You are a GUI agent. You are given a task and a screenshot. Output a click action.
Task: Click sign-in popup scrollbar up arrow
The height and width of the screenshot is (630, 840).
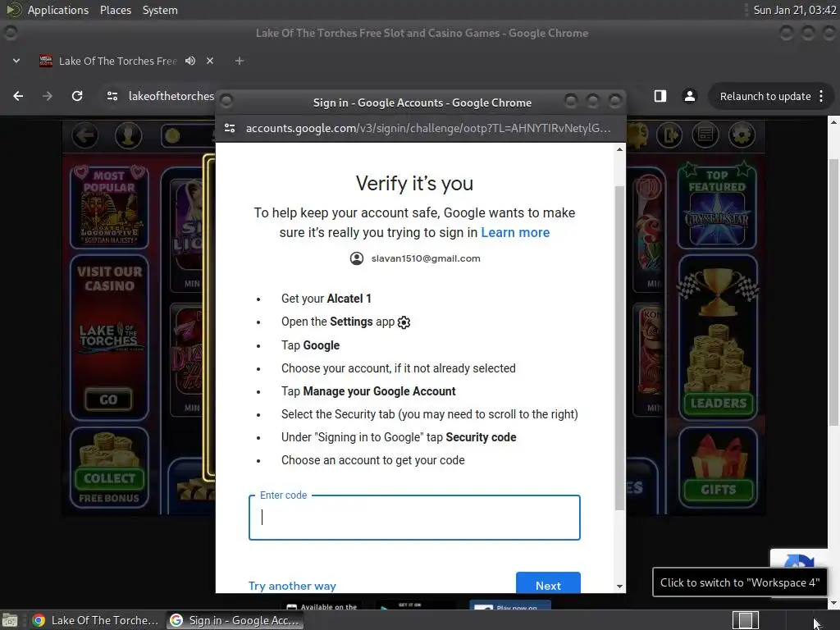click(x=620, y=149)
